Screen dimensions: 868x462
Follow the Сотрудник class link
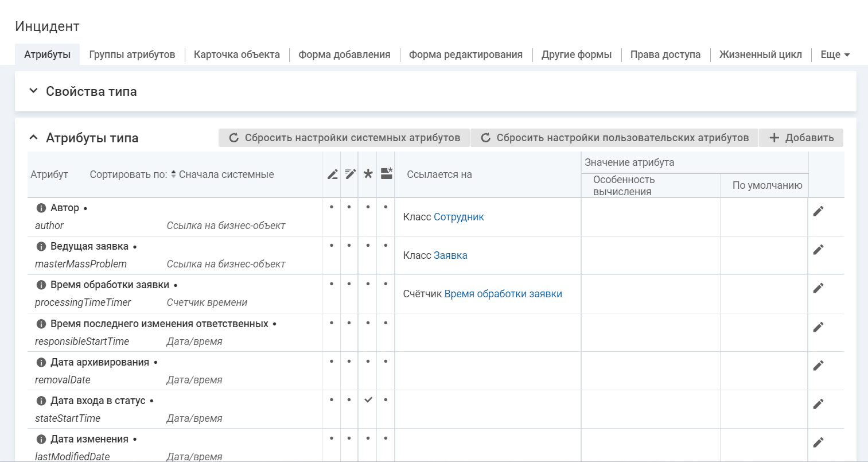458,217
